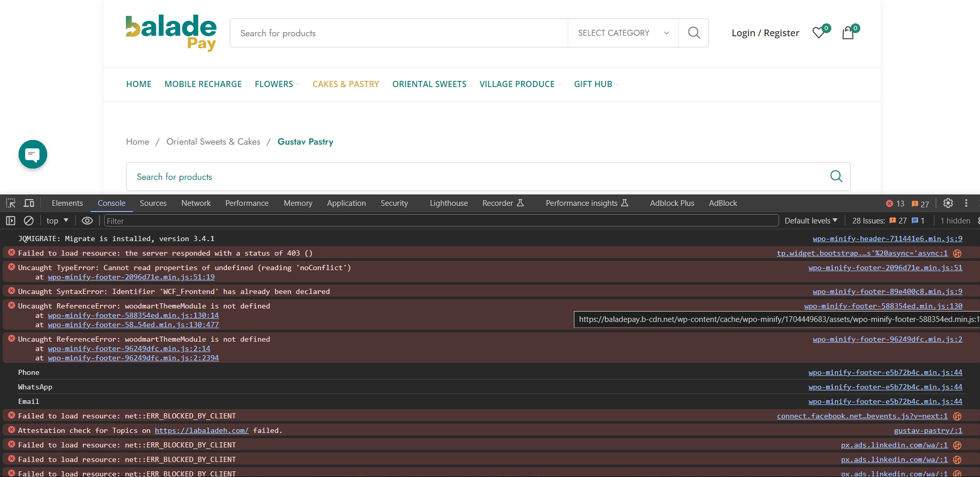Open the wishlist heart icon
The width and height of the screenshot is (980, 477).
pyautogui.click(x=819, y=33)
